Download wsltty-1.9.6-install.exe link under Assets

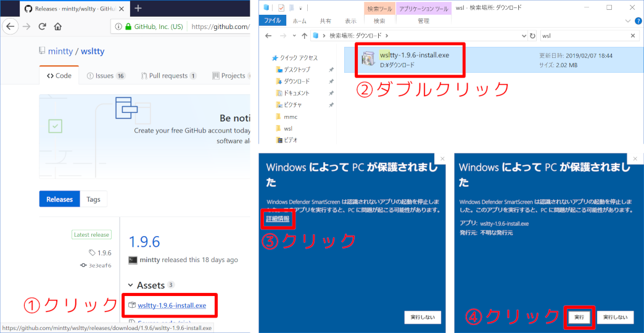172,305
